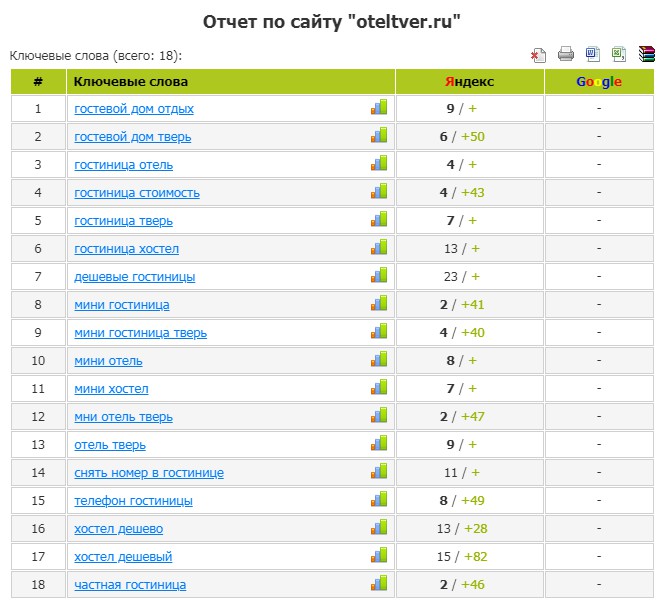Open chart icon for 'гостиница хостел'
The height and width of the screenshot is (611, 666).
click(x=379, y=247)
